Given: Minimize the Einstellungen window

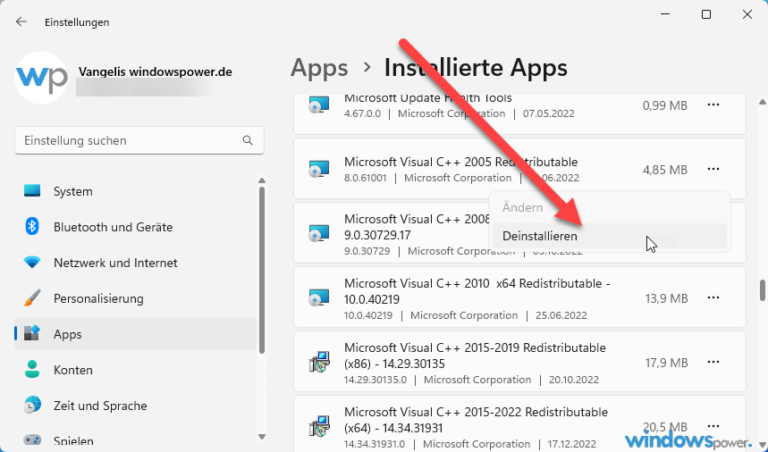Looking at the screenshot, I should point(665,14).
